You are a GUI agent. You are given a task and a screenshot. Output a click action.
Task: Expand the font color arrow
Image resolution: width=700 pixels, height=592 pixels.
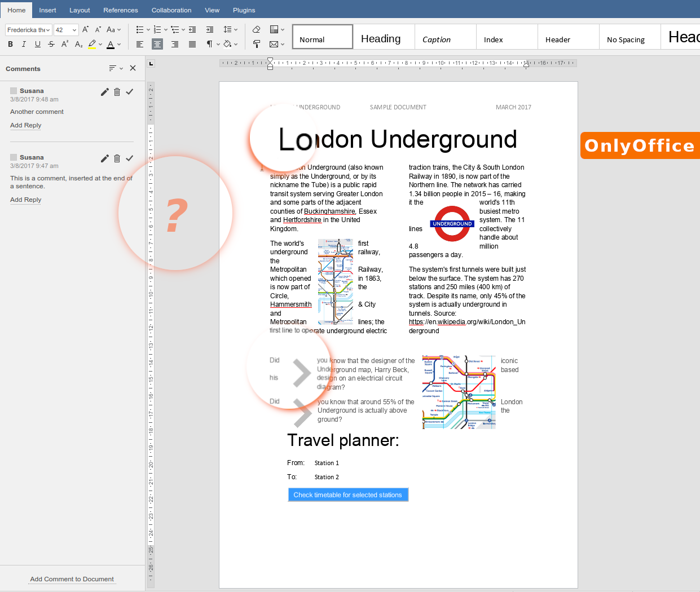(x=119, y=44)
